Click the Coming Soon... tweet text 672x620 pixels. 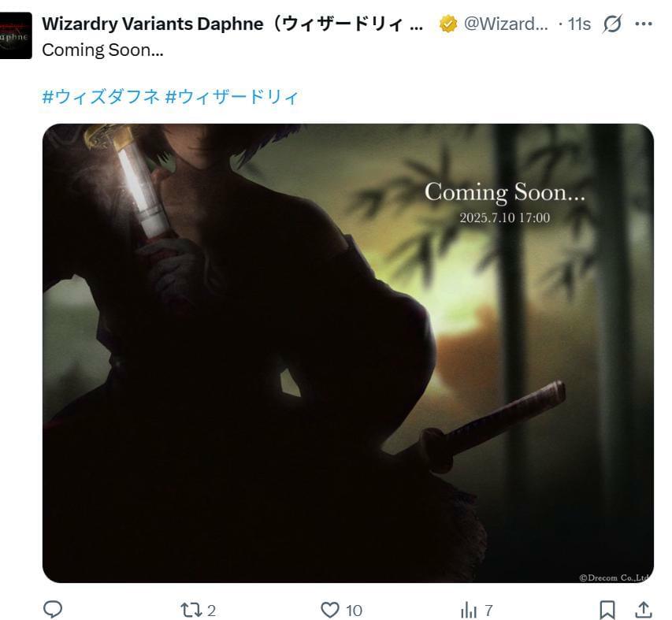[103, 50]
